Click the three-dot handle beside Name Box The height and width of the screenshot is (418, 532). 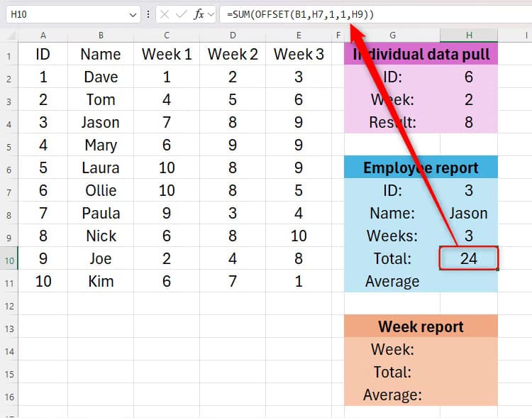click(x=148, y=14)
